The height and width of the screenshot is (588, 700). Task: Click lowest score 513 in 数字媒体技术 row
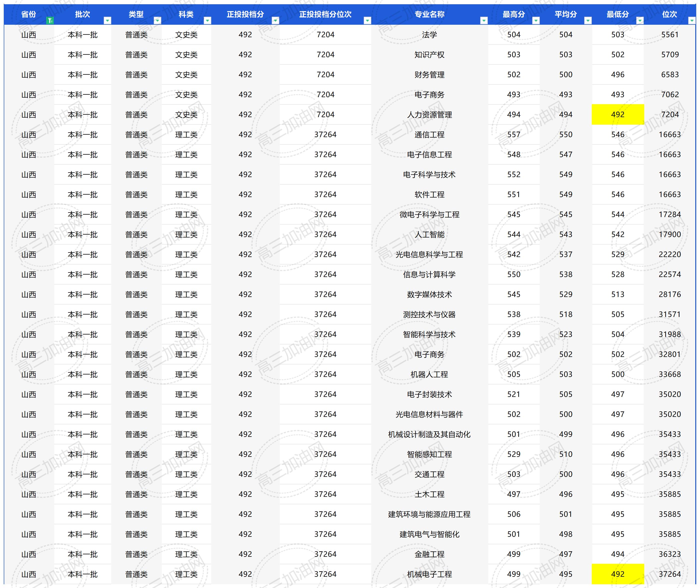[617, 294]
